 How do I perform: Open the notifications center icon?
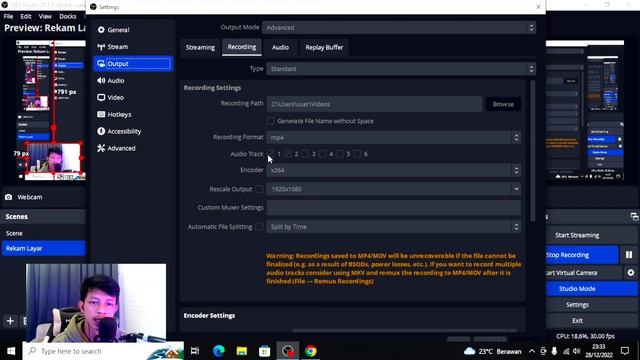[x=625, y=351]
